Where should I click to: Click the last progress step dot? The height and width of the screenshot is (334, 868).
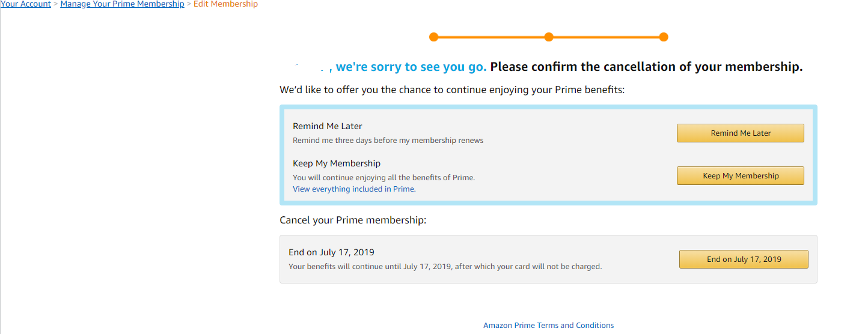point(664,37)
